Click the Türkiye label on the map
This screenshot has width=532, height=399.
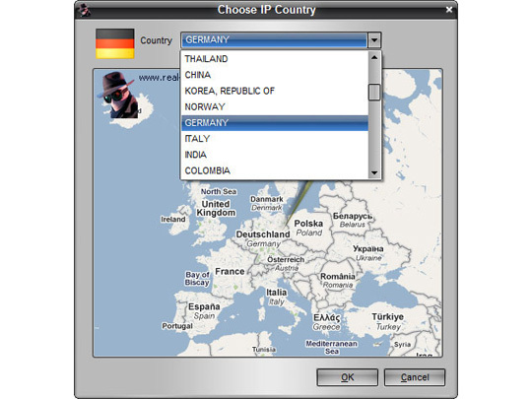coord(387,317)
